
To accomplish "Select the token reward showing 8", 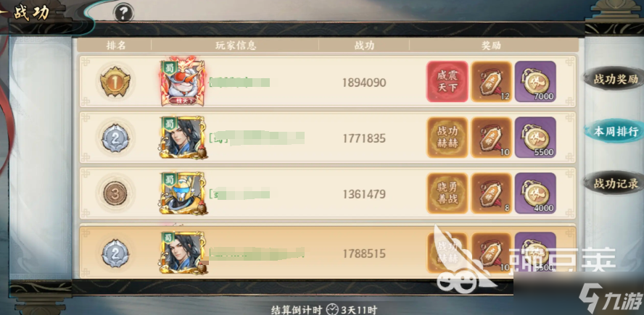I will pos(491,193).
